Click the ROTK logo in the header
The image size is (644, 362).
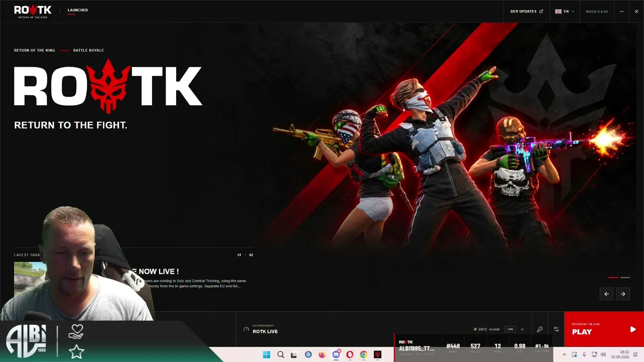[33, 11]
